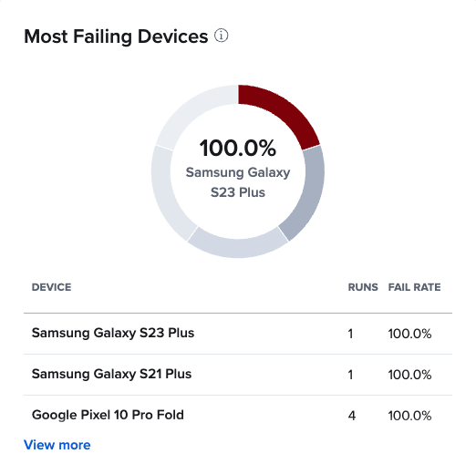The height and width of the screenshot is (464, 476).
Task: Click runs count 4 for Pixel 10 Pro Fold
Action: [352, 416]
